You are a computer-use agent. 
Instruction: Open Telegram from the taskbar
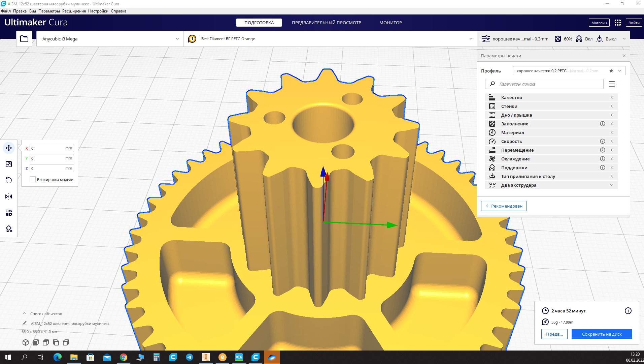click(190, 357)
